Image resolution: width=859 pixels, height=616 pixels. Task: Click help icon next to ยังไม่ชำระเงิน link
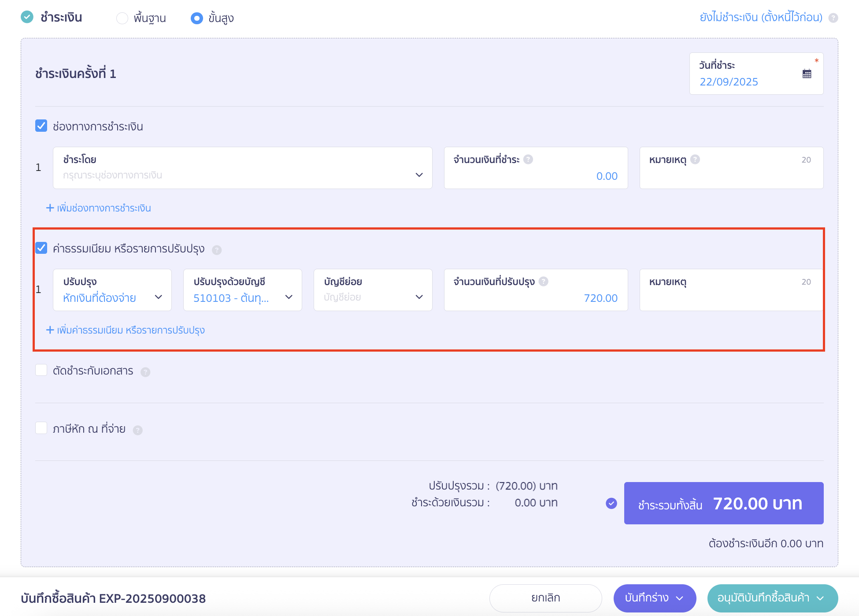833,18
